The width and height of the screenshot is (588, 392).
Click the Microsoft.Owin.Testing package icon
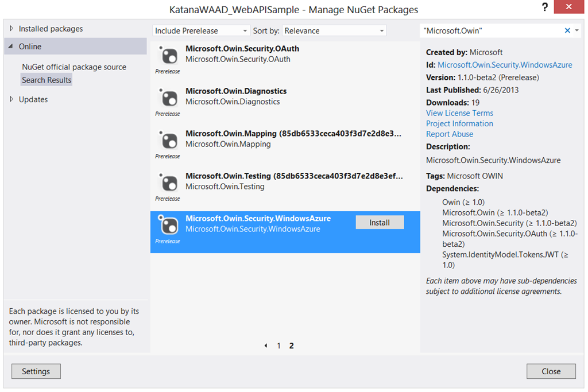click(168, 183)
